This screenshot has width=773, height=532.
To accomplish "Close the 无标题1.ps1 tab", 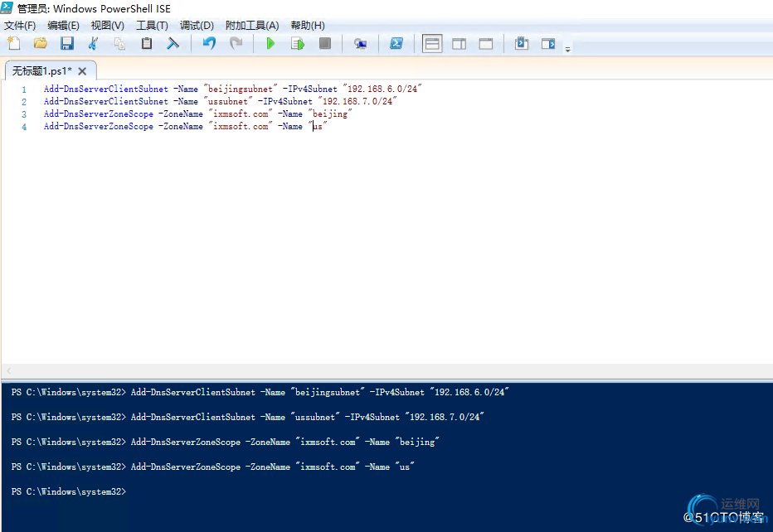I will click(82, 71).
